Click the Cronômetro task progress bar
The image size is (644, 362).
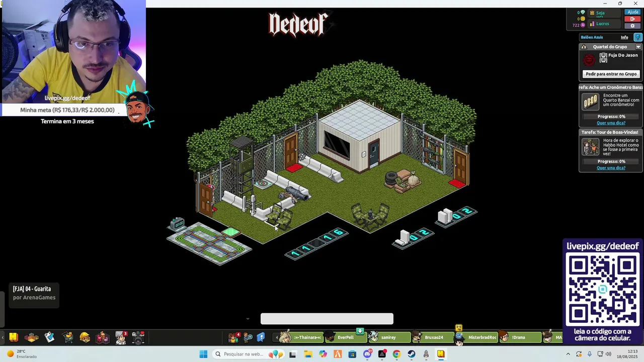(x=611, y=117)
